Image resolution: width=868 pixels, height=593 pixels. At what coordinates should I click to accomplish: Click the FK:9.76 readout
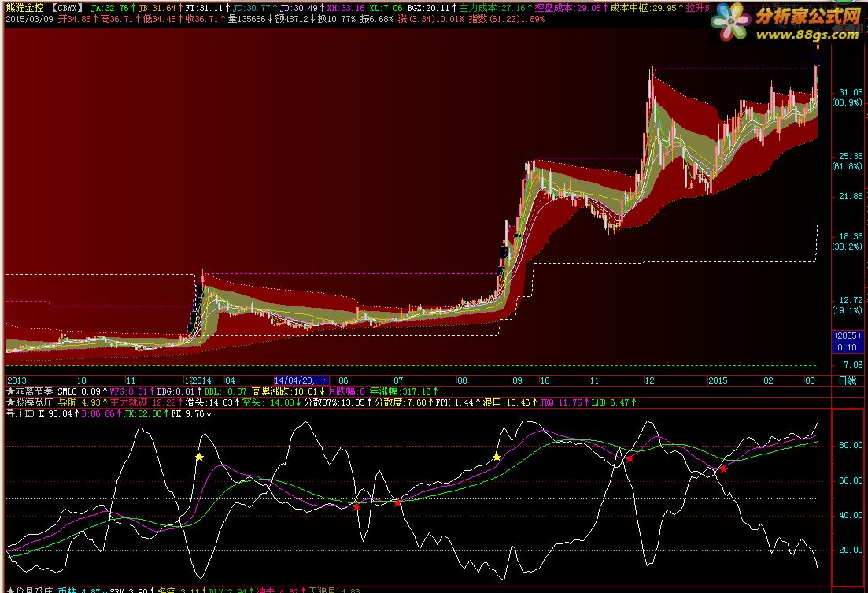187,413
